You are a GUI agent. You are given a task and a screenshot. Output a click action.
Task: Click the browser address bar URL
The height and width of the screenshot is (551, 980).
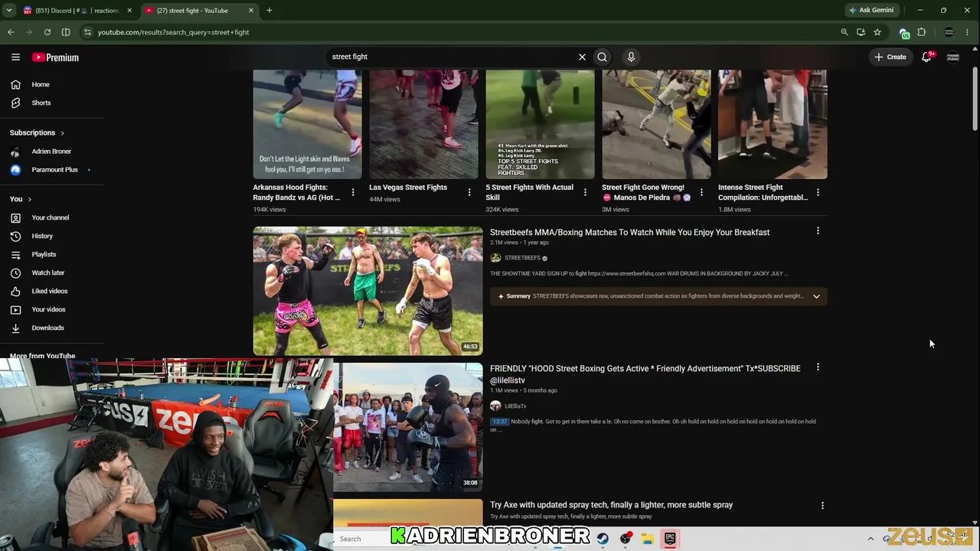173,32
